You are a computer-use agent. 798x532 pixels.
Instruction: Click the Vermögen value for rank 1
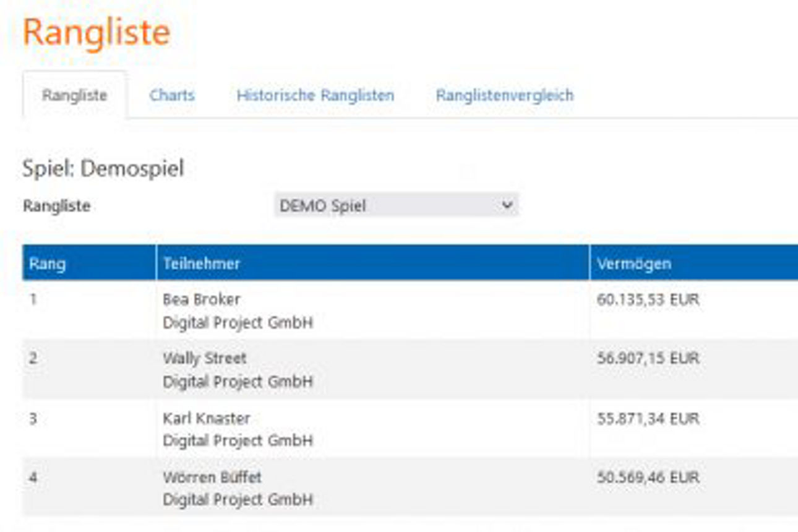pos(648,299)
